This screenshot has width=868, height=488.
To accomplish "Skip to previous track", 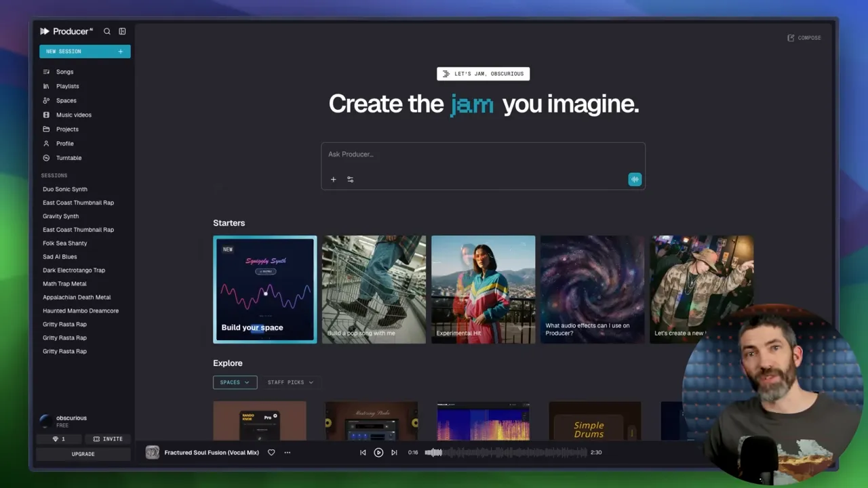I will pyautogui.click(x=363, y=452).
